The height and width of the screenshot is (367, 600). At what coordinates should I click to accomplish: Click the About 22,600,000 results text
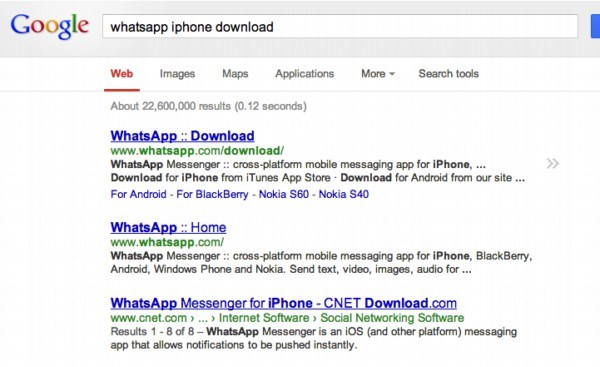coord(209,106)
